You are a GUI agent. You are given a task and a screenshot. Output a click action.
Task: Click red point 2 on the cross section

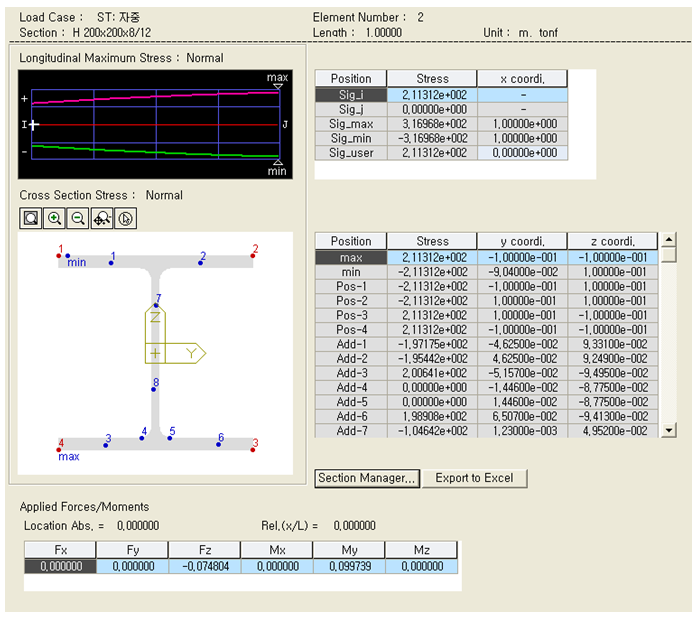(254, 255)
